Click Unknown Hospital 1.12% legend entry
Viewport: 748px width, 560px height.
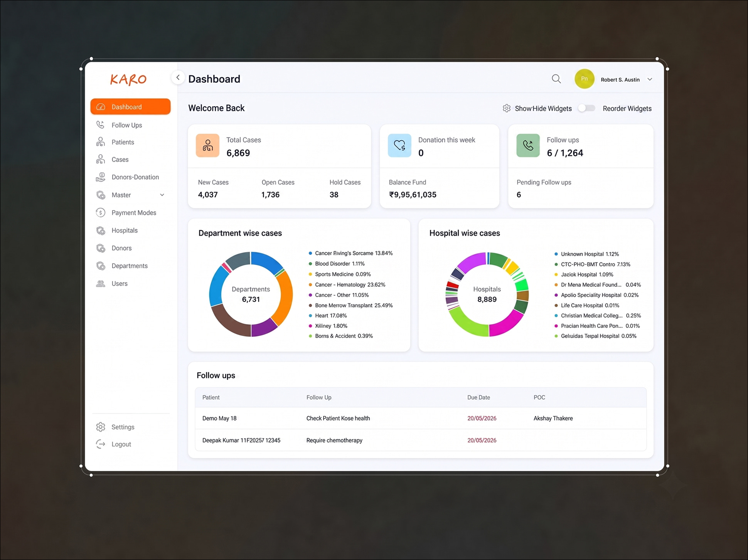(x=586, y=254)
